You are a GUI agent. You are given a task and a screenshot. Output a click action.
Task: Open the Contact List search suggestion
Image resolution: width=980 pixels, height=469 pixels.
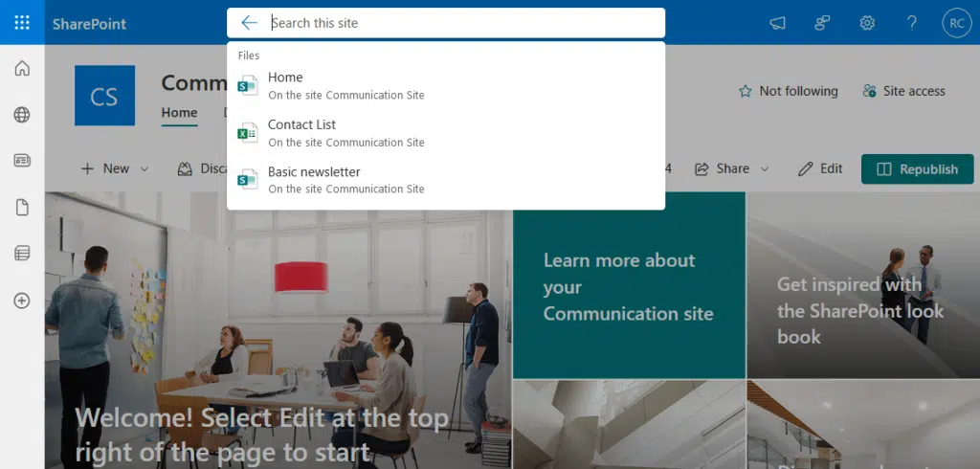coord(446,133)
